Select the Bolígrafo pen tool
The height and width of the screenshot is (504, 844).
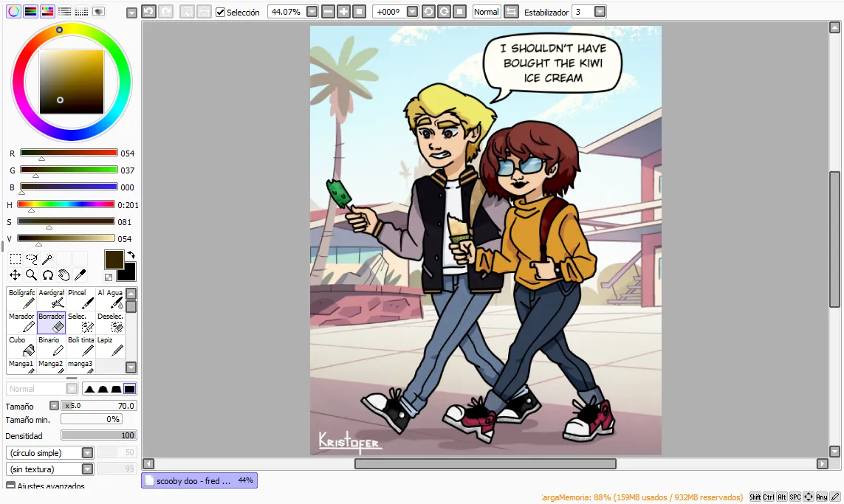tap(21, 299)
